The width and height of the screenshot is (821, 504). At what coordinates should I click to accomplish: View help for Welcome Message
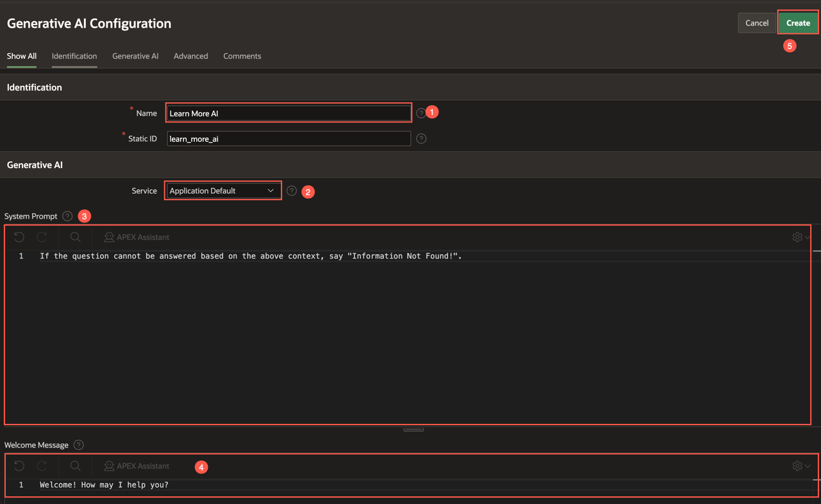click(x=79, y=445)
